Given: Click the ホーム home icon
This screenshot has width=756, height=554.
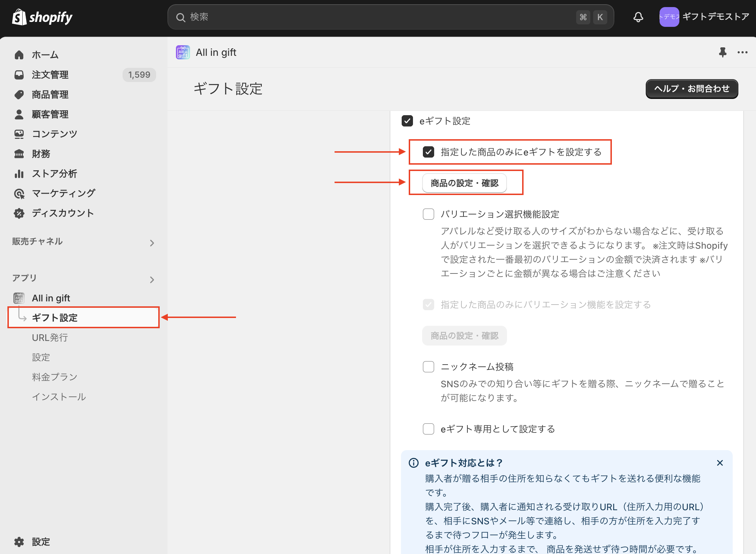Looking at the screenshot, I should [x=19, y=55].
